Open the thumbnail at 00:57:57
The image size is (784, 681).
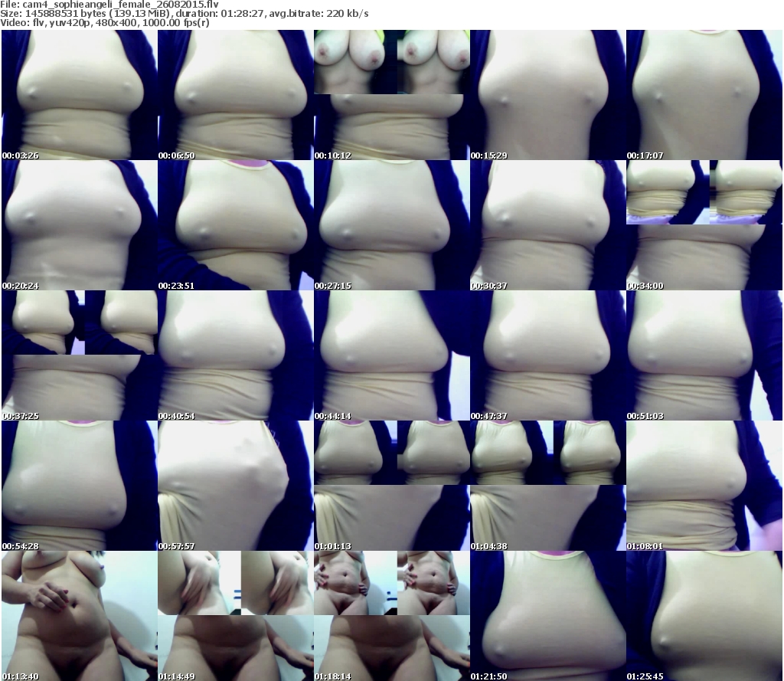click(236, 486)
